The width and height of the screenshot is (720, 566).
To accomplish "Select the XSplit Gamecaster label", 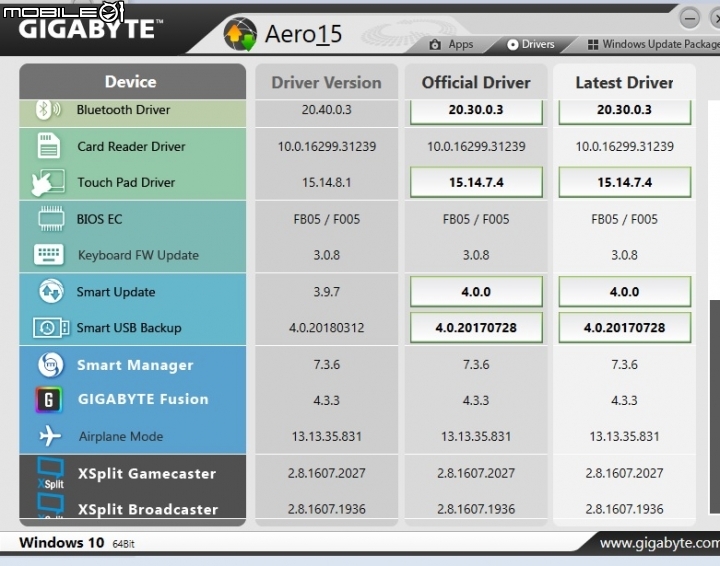I will 146,473.
